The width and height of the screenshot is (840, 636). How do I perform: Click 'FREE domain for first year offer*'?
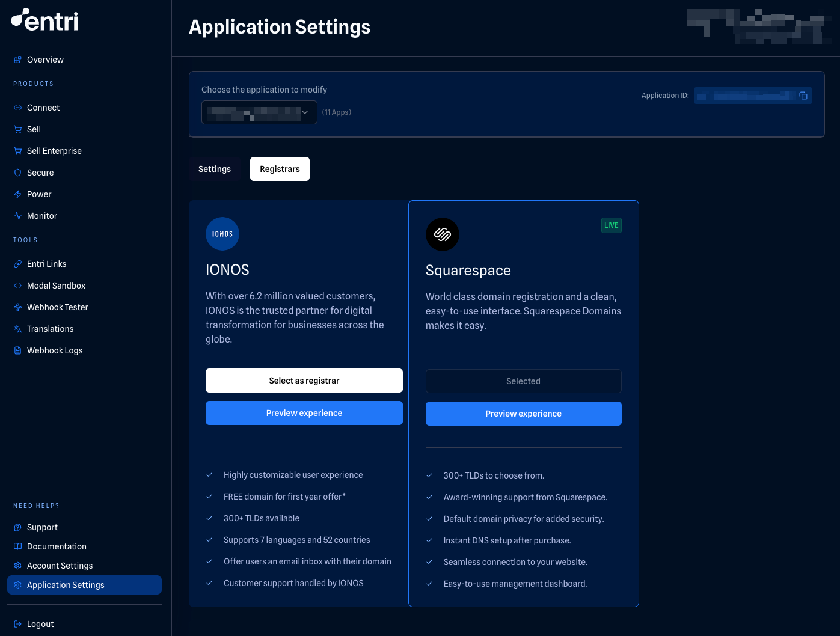click(285, 497)
